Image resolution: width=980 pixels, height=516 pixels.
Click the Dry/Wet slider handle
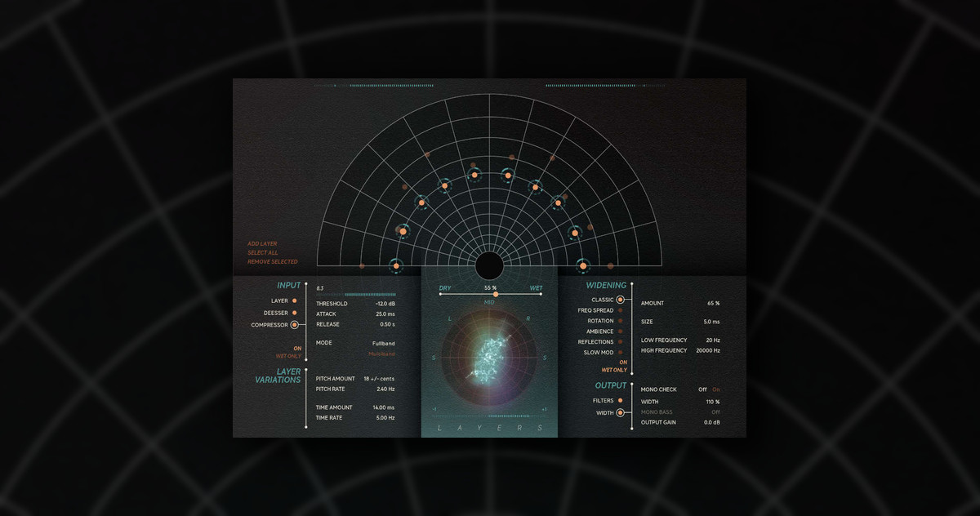[x=496, y=294]
